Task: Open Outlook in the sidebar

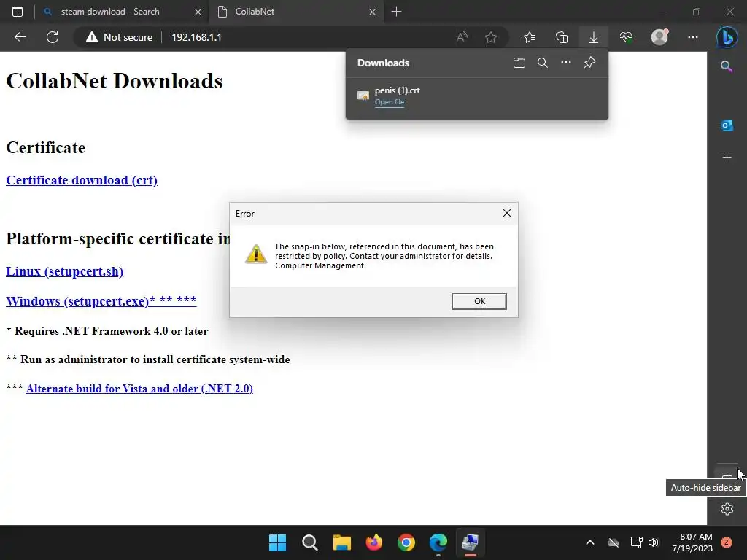Action: click(727, 125)
